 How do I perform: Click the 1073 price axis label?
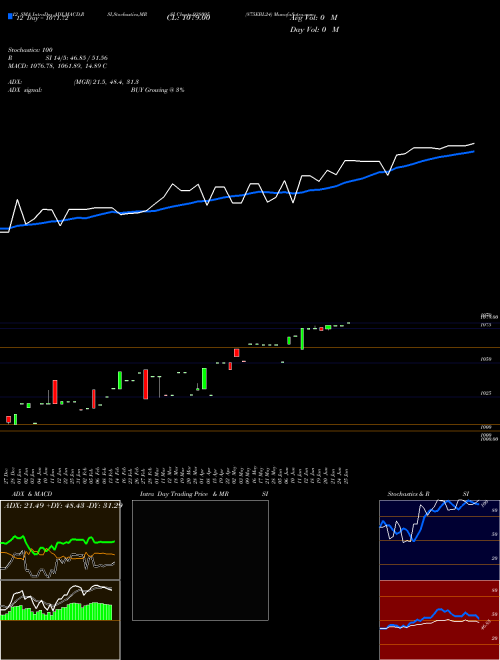pyautogui.click(x=486, y=325)
